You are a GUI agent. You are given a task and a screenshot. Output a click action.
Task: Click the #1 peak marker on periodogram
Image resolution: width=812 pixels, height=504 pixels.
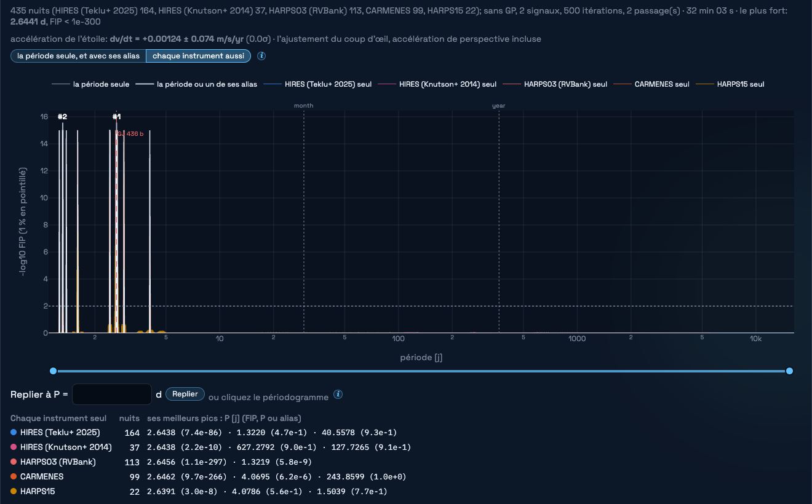coord(116,117)
